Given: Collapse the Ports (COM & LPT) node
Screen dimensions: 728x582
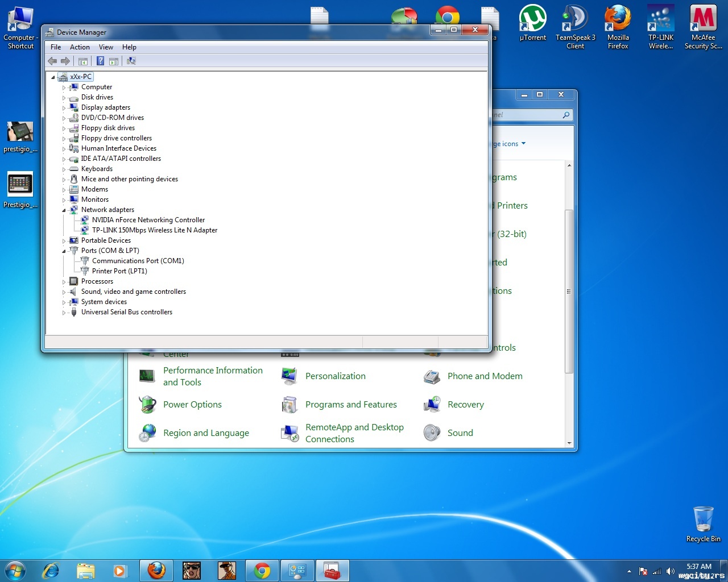Looking at the screenshot, I should [x=64, y=251].
